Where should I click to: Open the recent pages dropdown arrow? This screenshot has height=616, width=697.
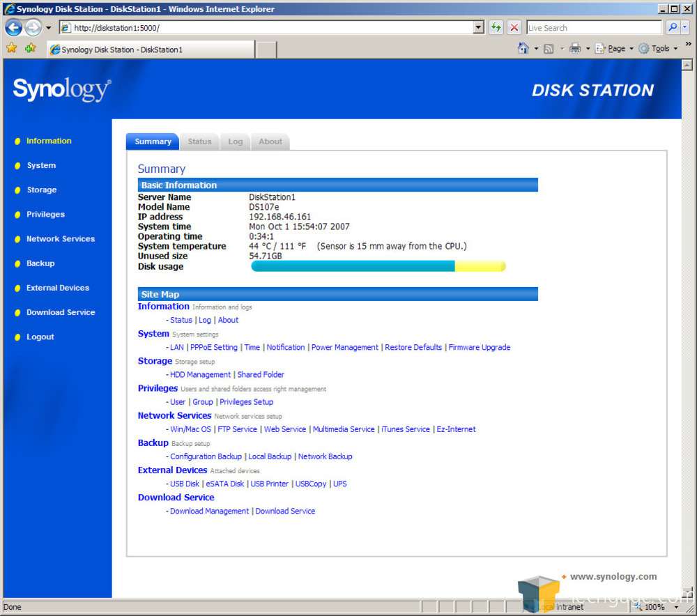click(x=49, y=28)
